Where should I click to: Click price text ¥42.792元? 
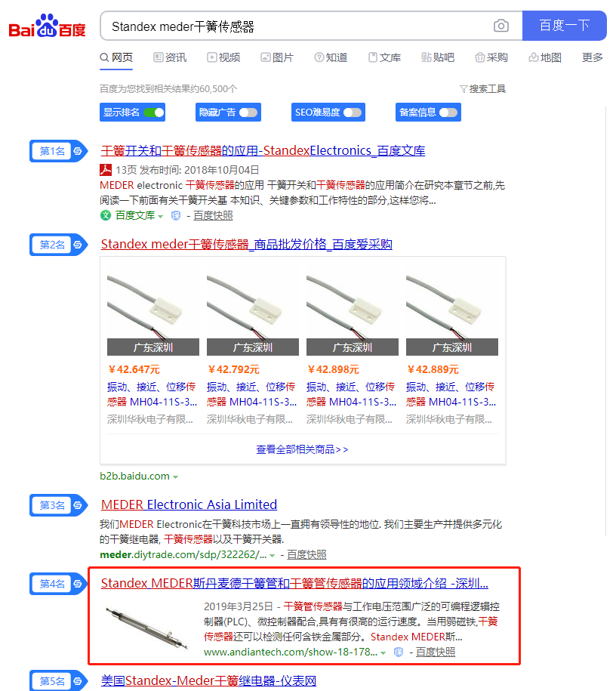[x=233, y=369]
